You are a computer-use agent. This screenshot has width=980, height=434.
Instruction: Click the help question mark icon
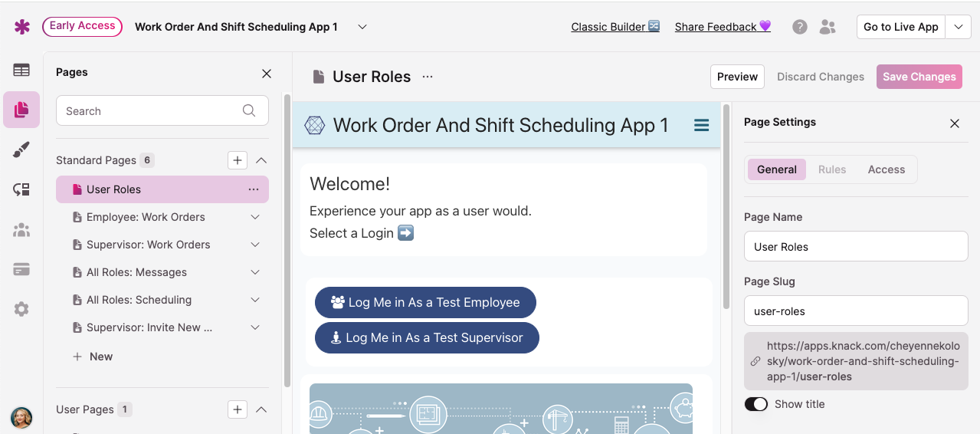point(799,27)
